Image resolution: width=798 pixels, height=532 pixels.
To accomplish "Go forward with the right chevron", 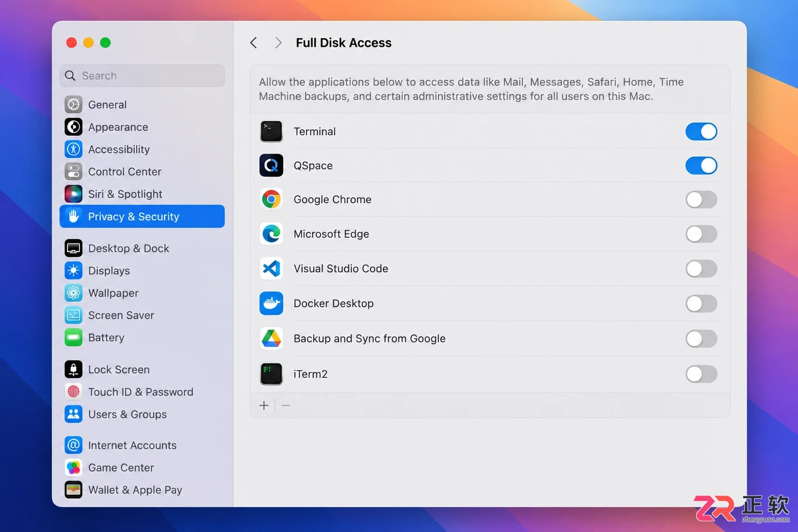I will pos(278,43).
